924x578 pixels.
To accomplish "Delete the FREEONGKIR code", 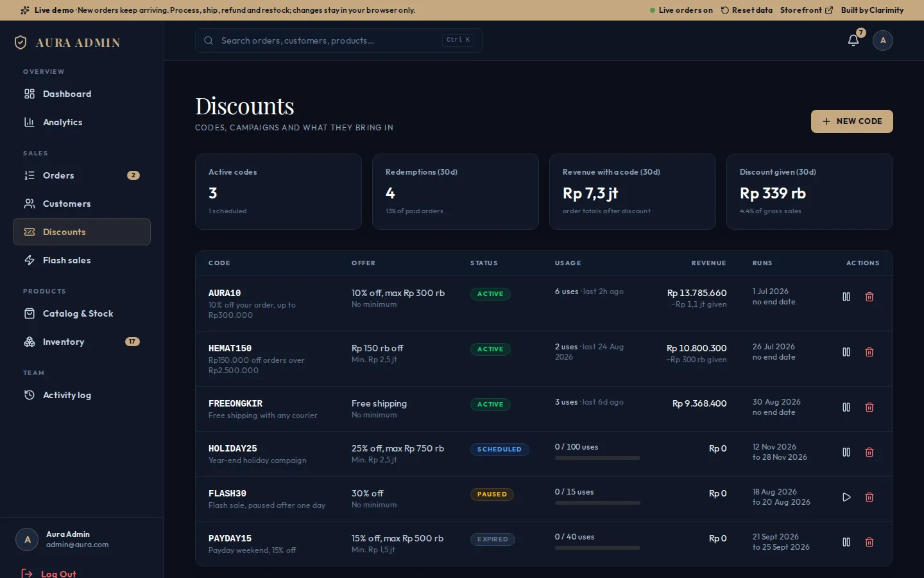I will (869, 407).
